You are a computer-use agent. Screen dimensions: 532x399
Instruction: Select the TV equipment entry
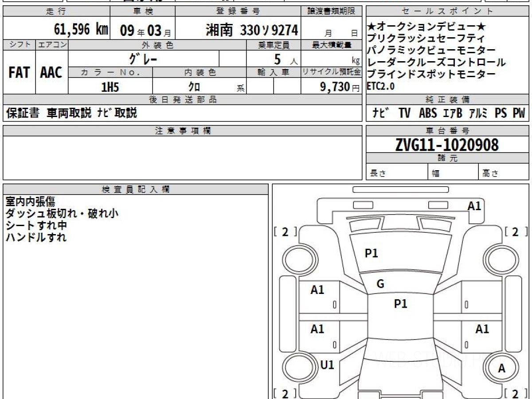(x=404, y=113)
